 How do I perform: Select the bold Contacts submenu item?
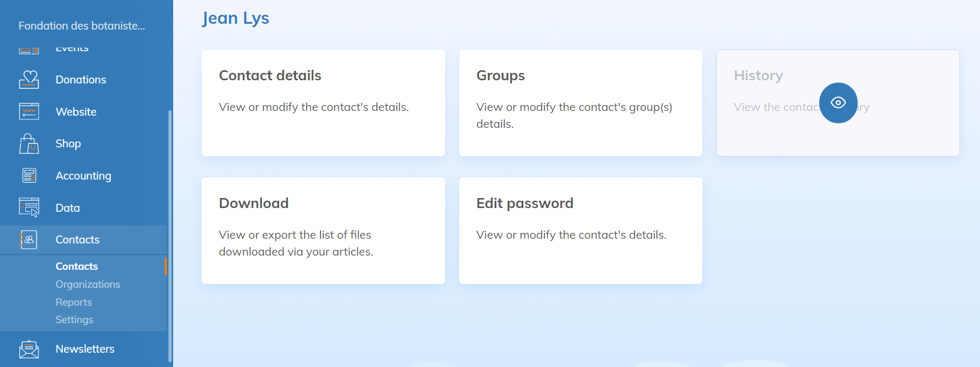pyautogui.click(x=77, y=266)
